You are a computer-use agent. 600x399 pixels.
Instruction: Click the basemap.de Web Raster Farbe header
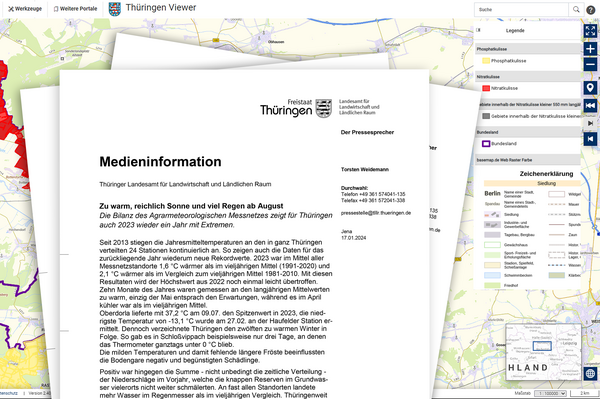pyautogui.click(x=528, y=160)
